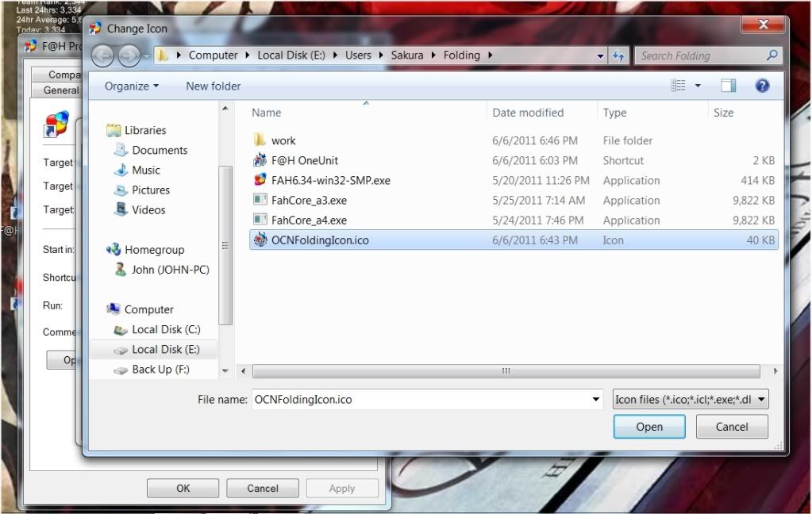Click the navigation pane scroll down arrow
Viewport: 812px width, 514px height.
pyautogui.click(x=225, y=370)
